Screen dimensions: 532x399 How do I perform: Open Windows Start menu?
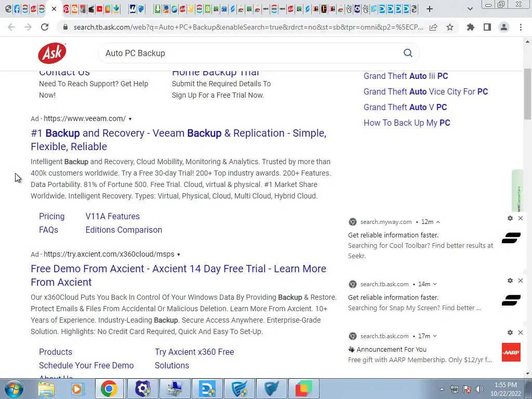[x=14, y=389]
